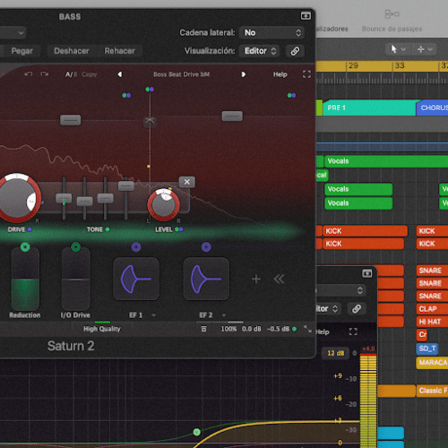
Task: Click the resize arrows icon in Saturn bottom bar
Action: [x=307, y=329]
